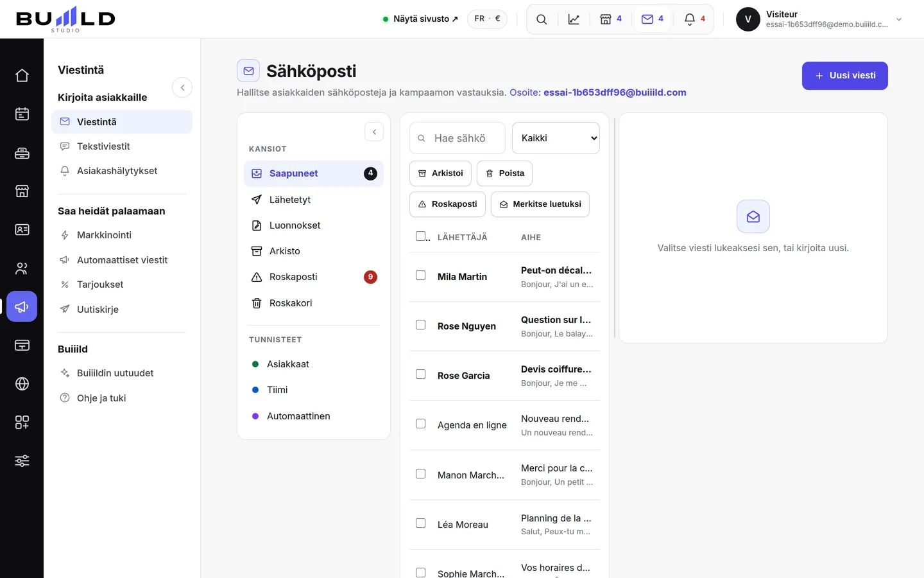
Task: Select the megaphone marketing icon in left rail
Action: click(x=22, y=307)
